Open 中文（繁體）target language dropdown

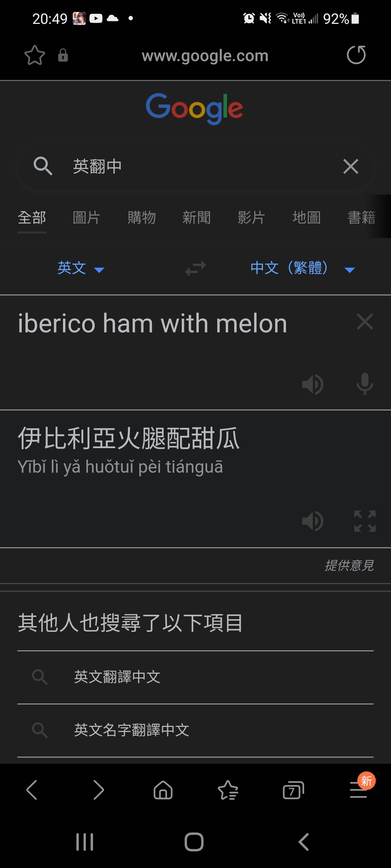[303, 268]
